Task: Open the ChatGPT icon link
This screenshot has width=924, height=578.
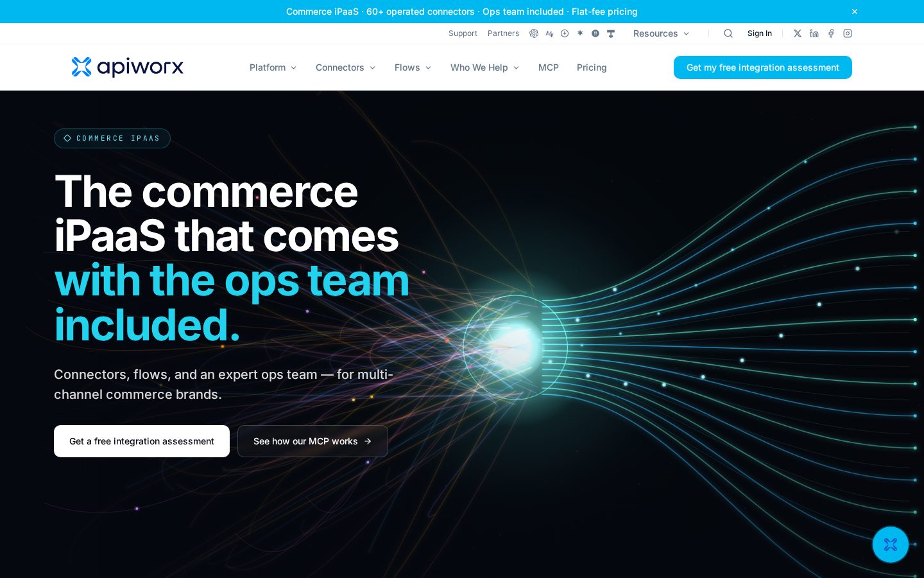Action: click(534, 33)
